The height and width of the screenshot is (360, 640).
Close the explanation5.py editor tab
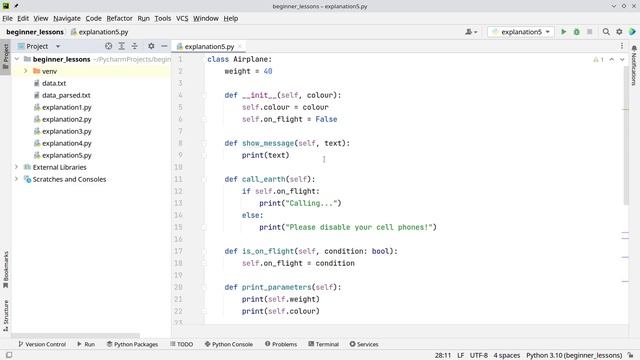240,47
